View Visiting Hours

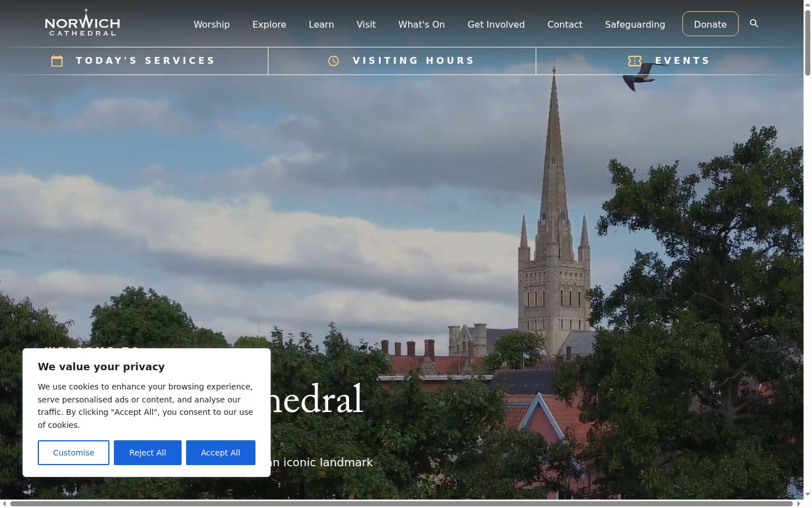click(x=414, y=60)
